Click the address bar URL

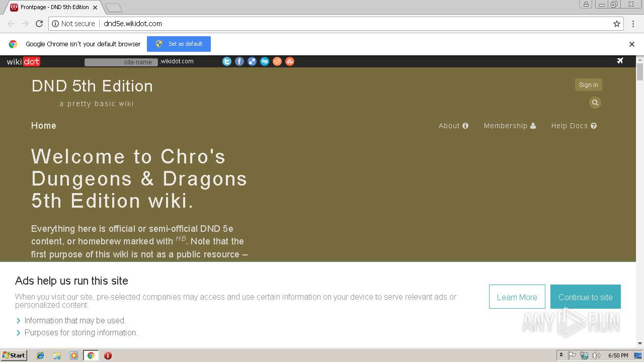click(133, 24)
